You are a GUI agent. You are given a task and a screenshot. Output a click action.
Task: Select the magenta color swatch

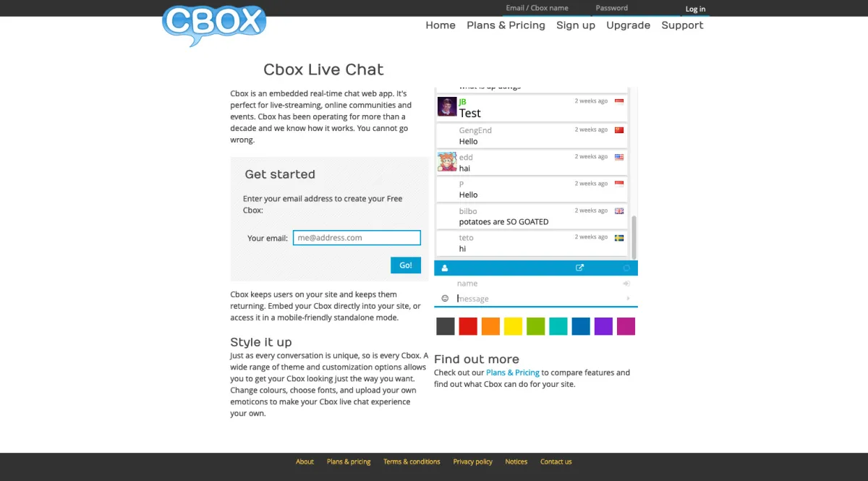[626, 326]
